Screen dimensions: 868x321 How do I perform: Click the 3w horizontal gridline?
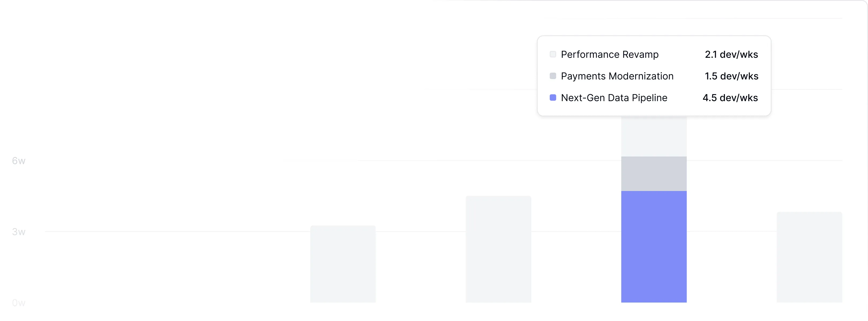pyautogui.click(x=169, y=231)
